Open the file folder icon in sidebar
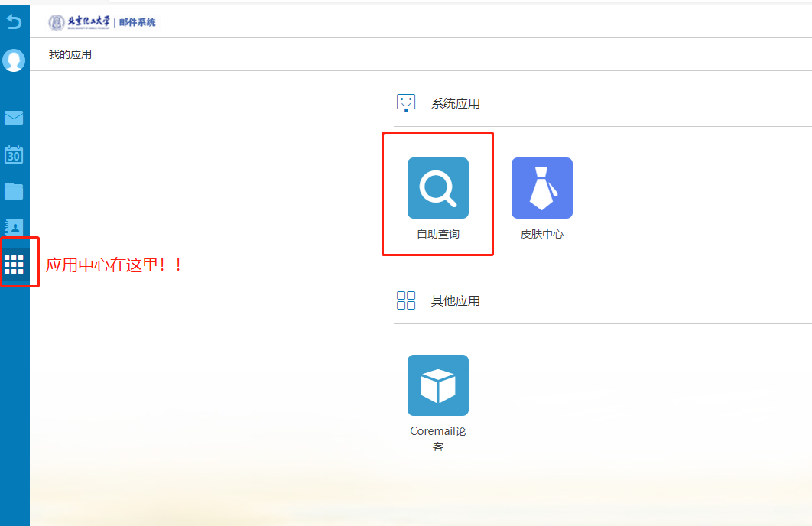Image resolution: width=812 pixels, height=526 pixels. pyautogui.click(x=14, y=191)
